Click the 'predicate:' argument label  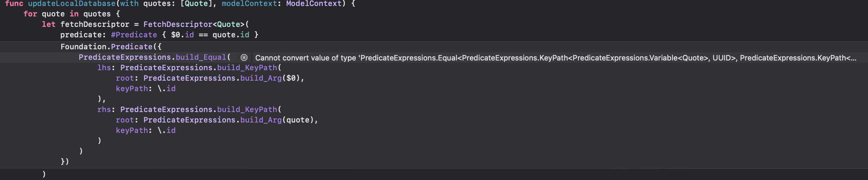coord(83,35)
